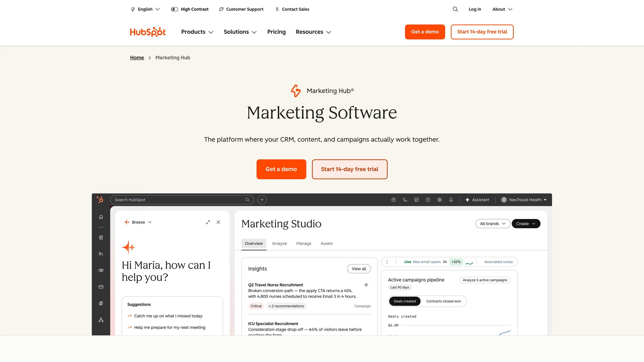This screenshot has height=362, width=644.
Task: Click the plus icon beside Search HubSpot
Action: [262, 200]
